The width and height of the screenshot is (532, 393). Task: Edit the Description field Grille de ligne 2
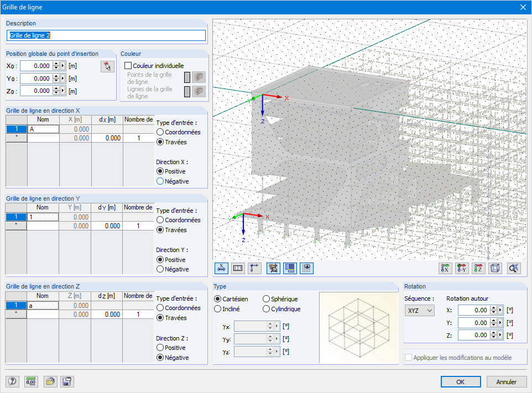(106, 35)
